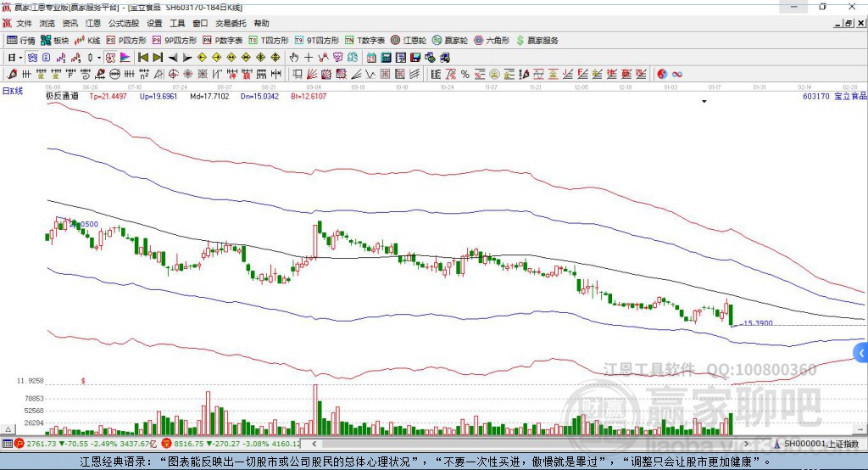Open the calendar icon in toolbar
The image size is (868, 470).
tap(371, 58)
